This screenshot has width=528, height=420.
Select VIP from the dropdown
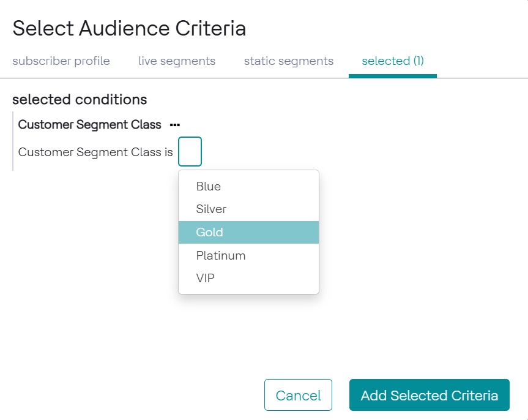[206, 279]
